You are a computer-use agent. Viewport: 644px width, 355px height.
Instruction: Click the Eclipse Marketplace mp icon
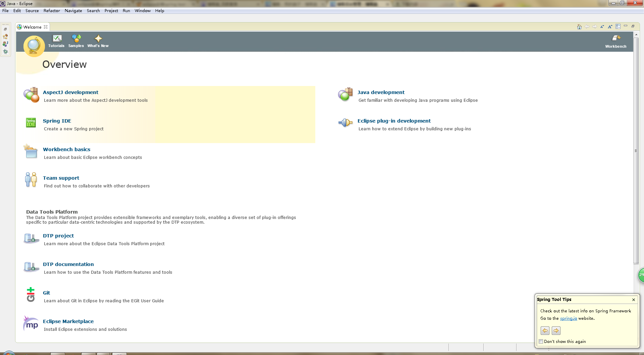click(x=31, y=323)
